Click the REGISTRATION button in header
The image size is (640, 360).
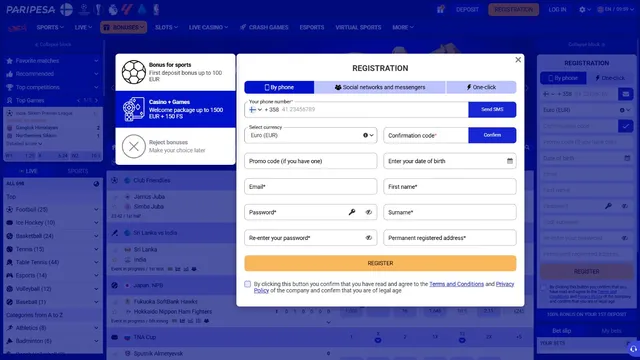[x=513, y=9]
